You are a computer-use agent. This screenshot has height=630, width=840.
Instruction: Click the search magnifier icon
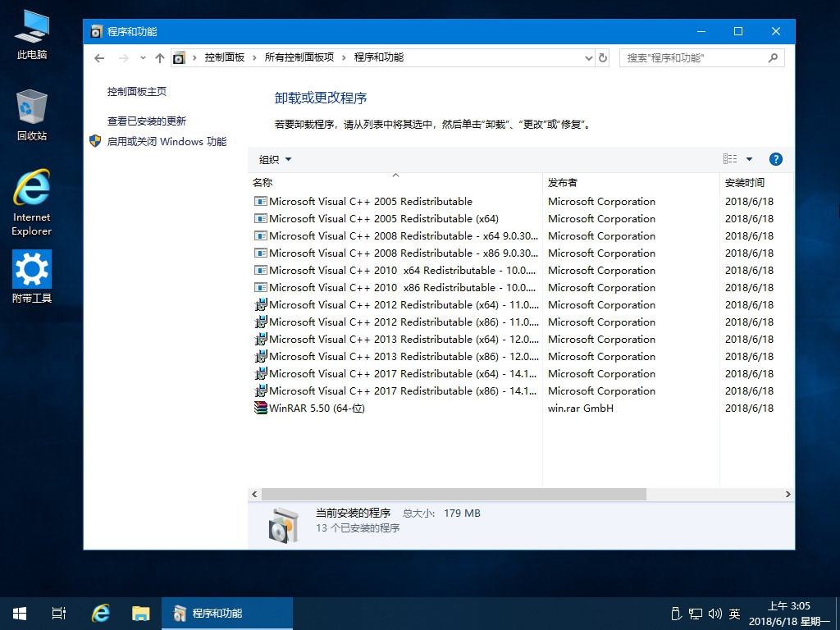[x=773, y=58]
